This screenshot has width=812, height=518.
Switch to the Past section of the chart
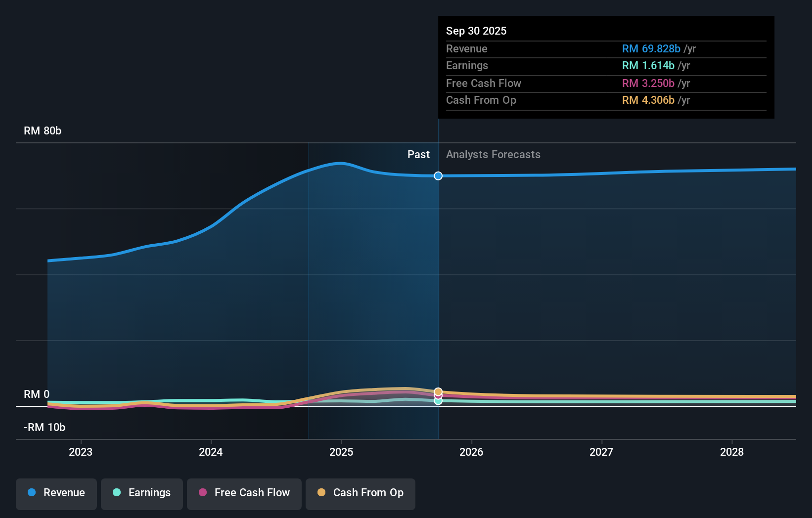(418, 154)
